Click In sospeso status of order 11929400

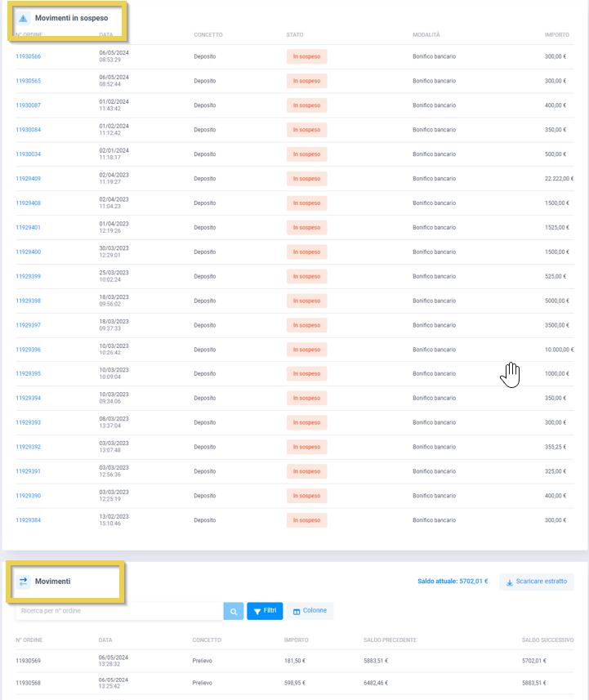[306, 252]
